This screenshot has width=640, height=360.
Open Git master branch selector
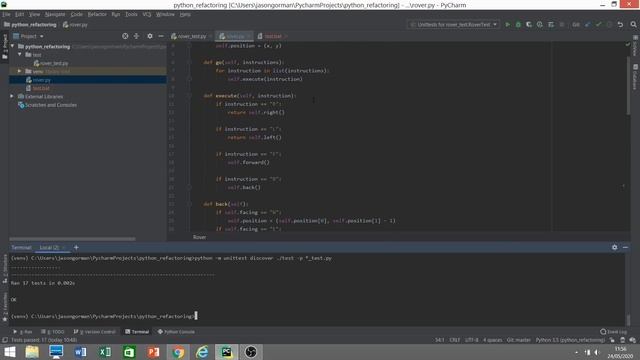point(518,340)
